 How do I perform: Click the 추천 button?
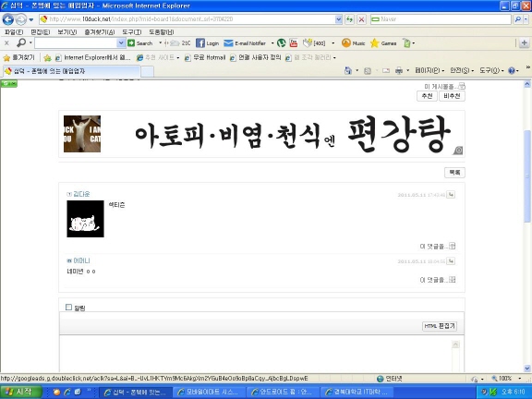427,96
